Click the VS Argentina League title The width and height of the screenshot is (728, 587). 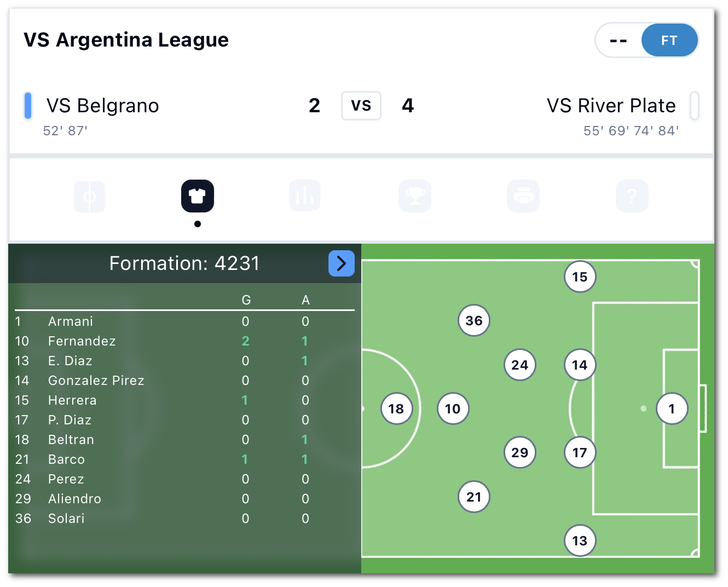pyautogui.click(x=125, y=39)
